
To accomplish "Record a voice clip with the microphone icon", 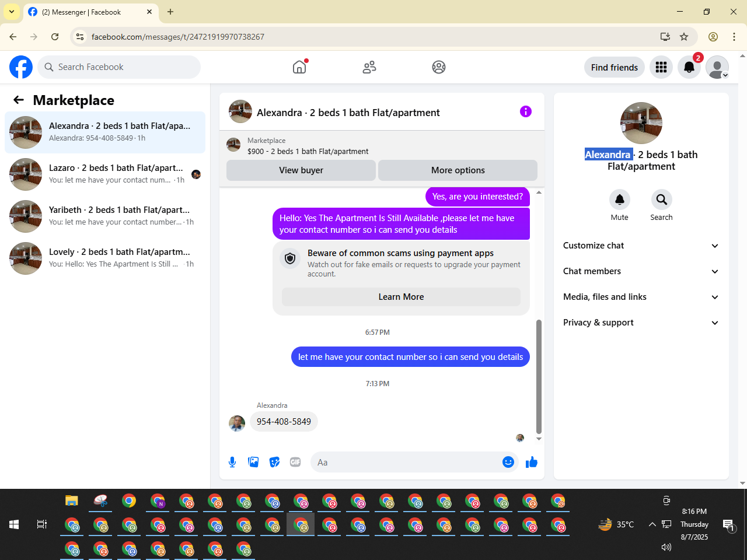I will (232, 462).
